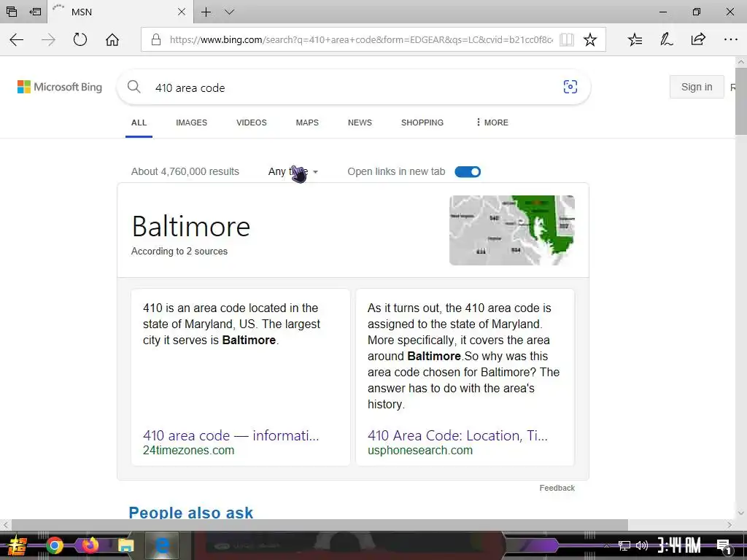Click the Sign in button

pos(697,87)
